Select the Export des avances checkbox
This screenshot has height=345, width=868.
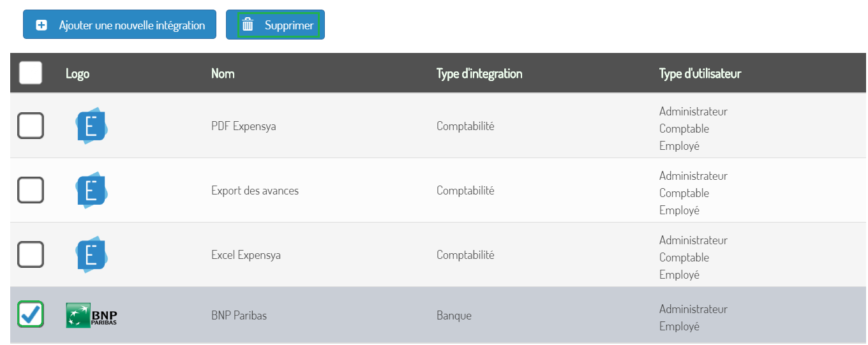click(x=31, y=190)
